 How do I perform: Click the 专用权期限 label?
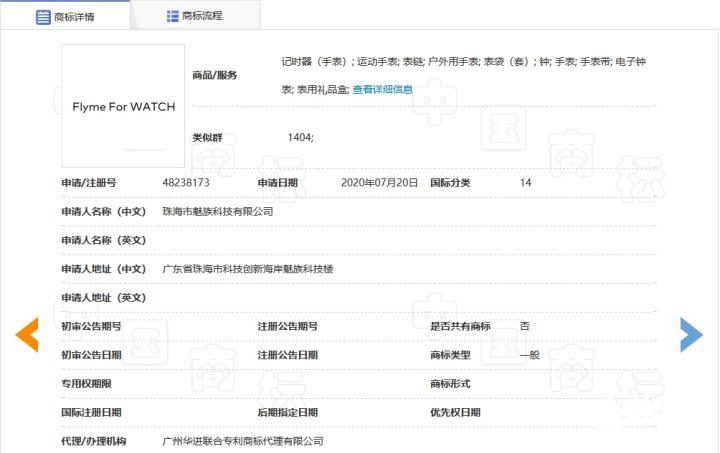tap(86, 384)
